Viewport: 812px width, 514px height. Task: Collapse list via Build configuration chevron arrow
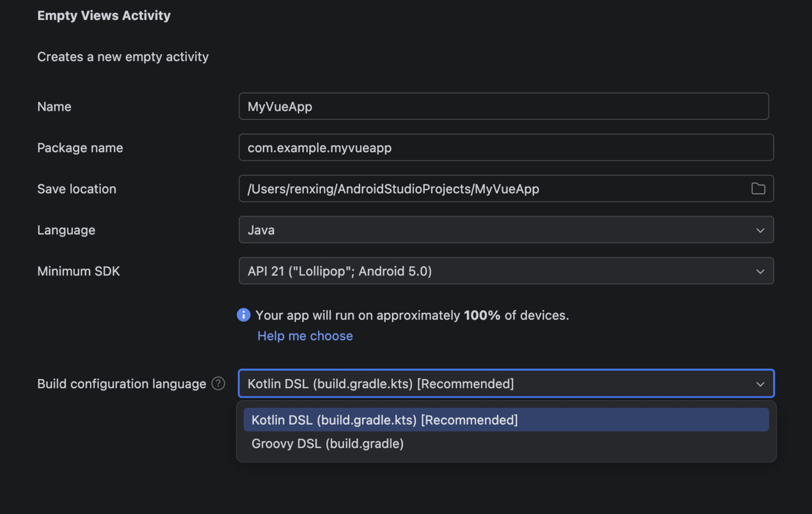pyautogui.click(x=760, y=384)
